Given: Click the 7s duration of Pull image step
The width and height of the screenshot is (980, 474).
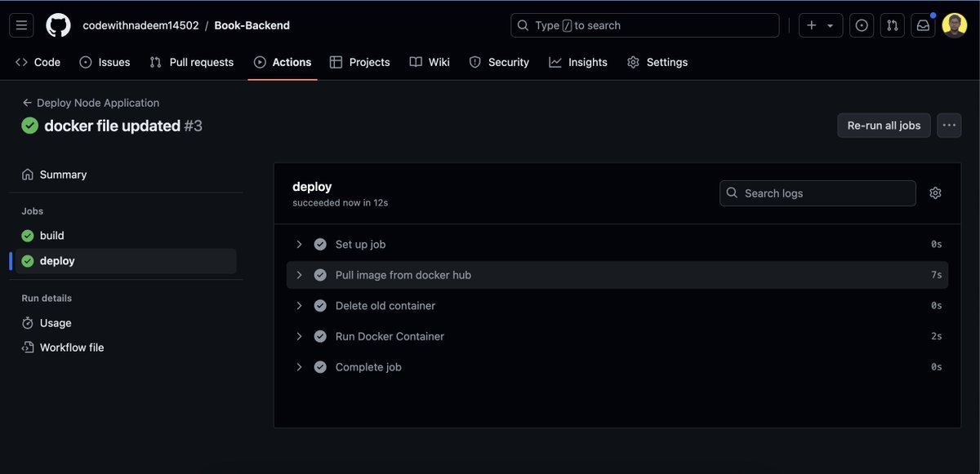Looking at the screenshot, I should 936,275.
